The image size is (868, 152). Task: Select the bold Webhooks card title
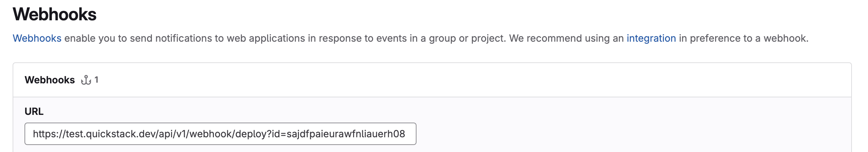pos(50,80)
